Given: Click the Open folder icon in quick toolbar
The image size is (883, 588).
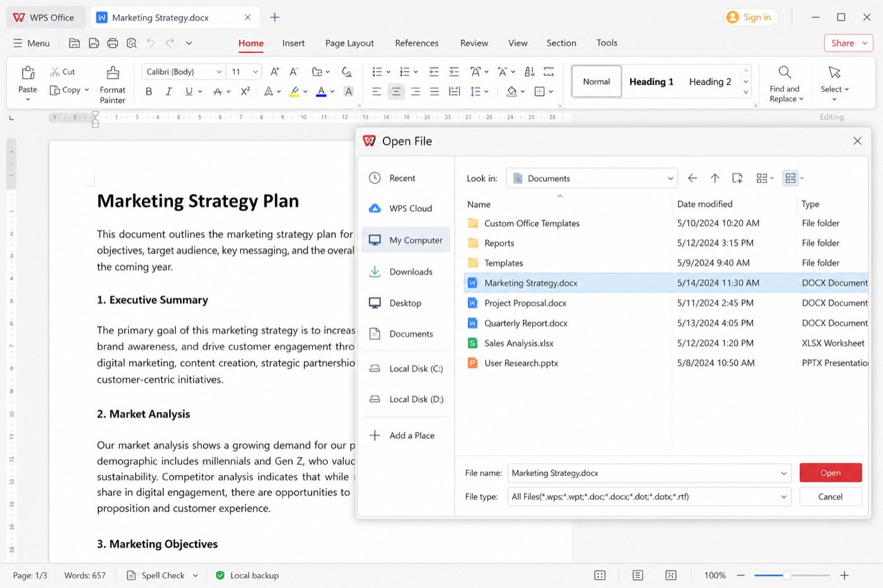Looking at the screenshot, I should click(74, 43).
